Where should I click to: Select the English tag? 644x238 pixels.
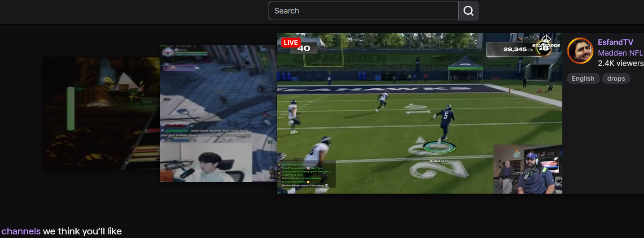[583, 78]
